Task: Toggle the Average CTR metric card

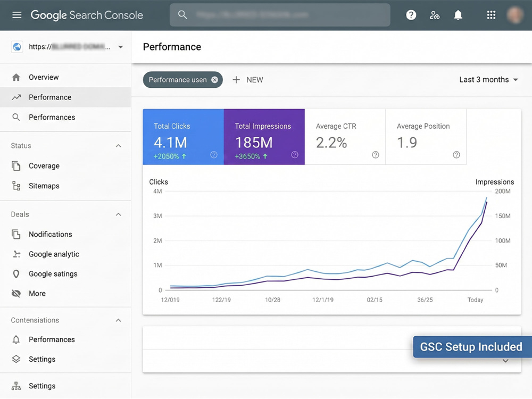Action: 345,137
